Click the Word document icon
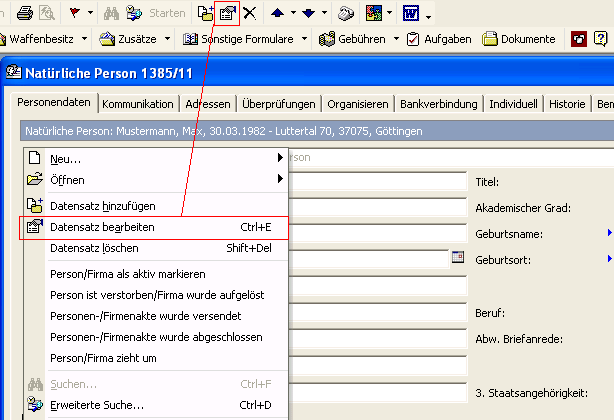This screenshot has width=614, height=420. (x=410, y=14)
